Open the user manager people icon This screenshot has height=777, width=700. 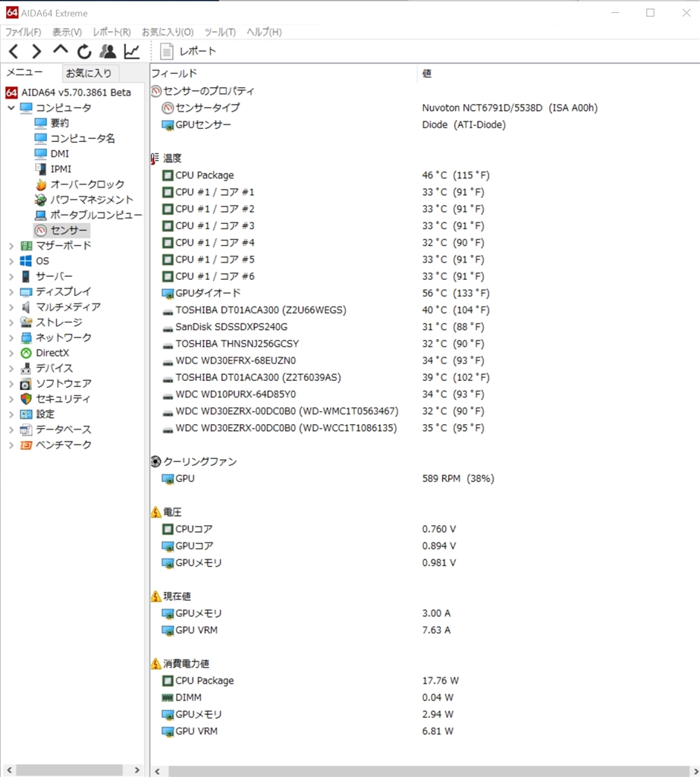(108, 51)
